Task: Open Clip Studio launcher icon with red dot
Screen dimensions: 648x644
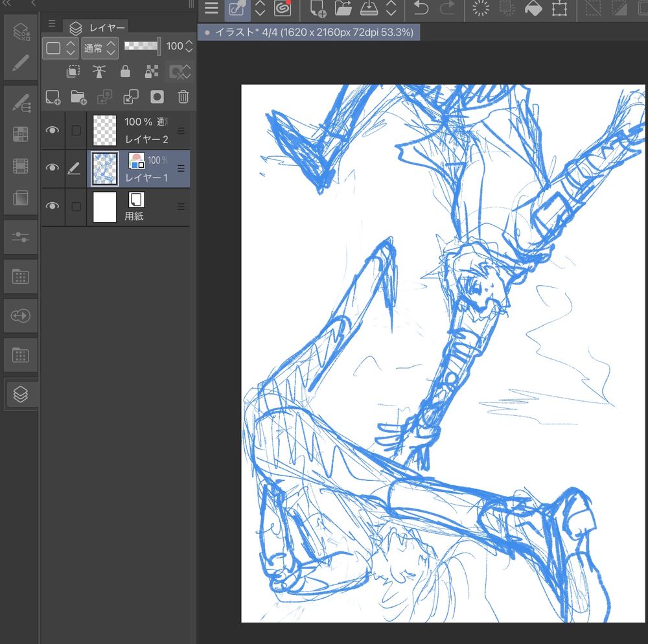Action: tap(283, 7)
